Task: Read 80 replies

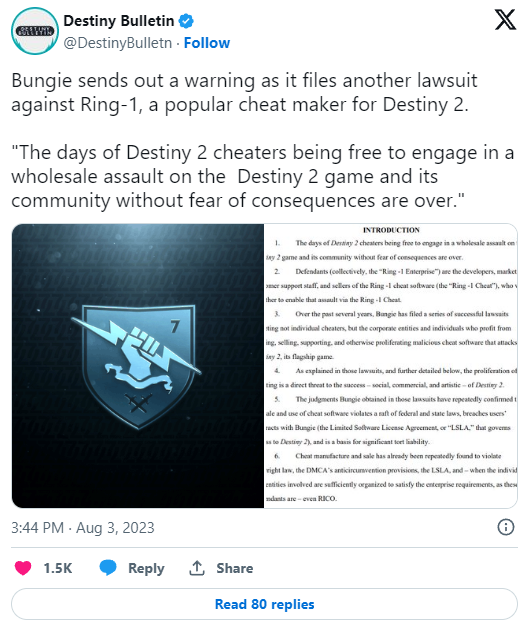Action: pyautogui.click(x=264, y=604)
